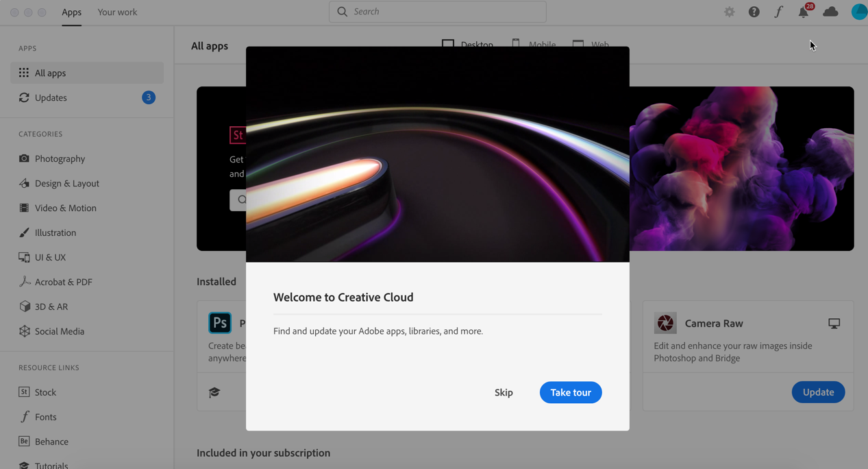
Task: Click the Welcome to Creative Cloud heading
Action: point(343,297)
